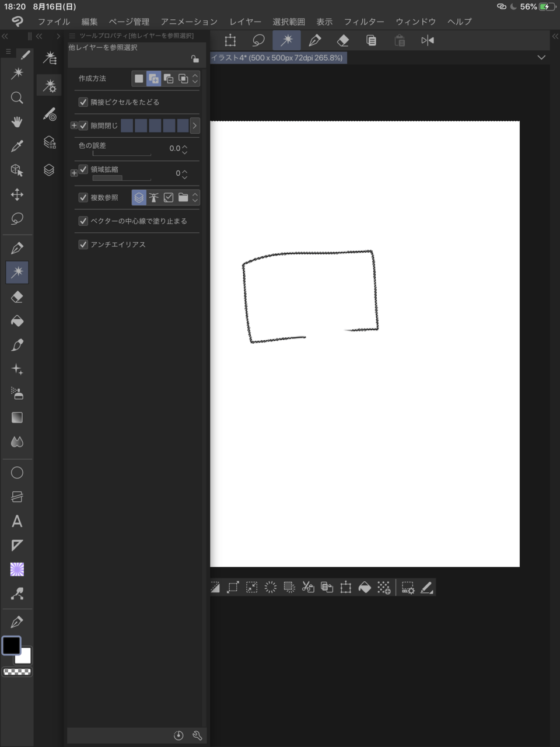Select the Zoom magnifier tool
Image resolution: width=560 pixels, height=747 pixels.
point(17,97)
